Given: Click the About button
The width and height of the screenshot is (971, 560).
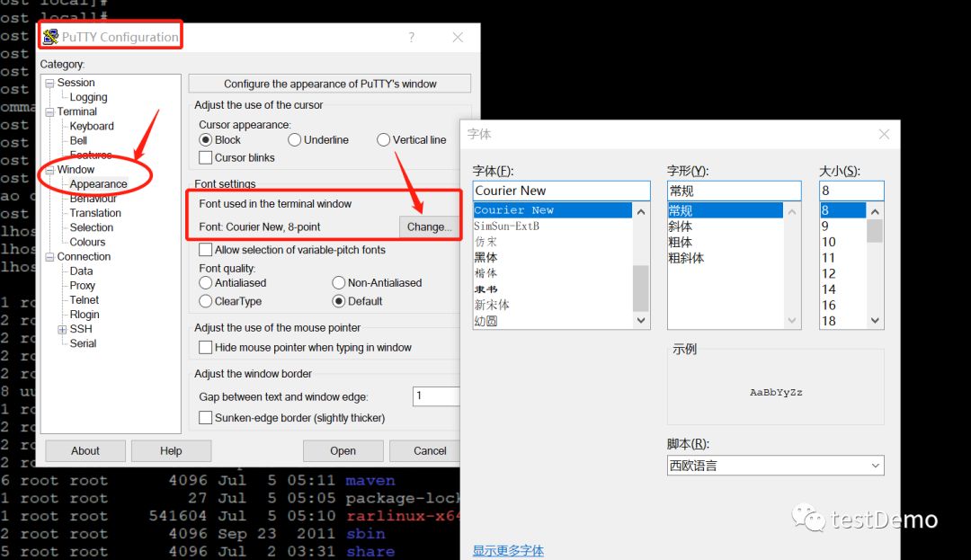Looking at the screenshot, I should pos(85,451).
